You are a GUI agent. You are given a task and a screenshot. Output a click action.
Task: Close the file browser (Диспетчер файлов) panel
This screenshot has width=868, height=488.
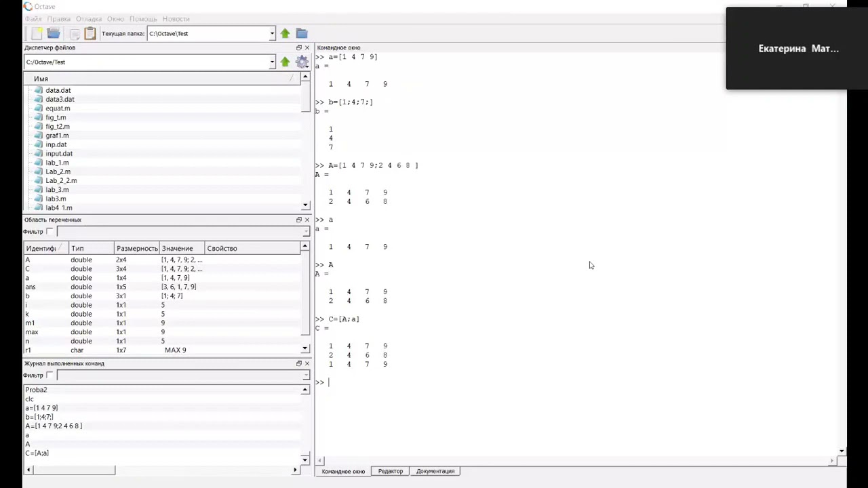(x=307, y=47)
